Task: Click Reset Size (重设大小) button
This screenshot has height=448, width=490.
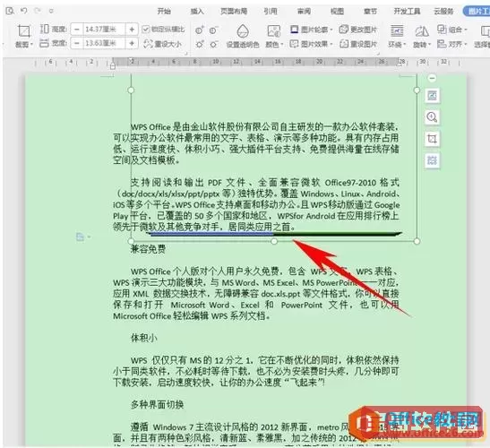Action: pyautogui.click(x=162, y=44)
